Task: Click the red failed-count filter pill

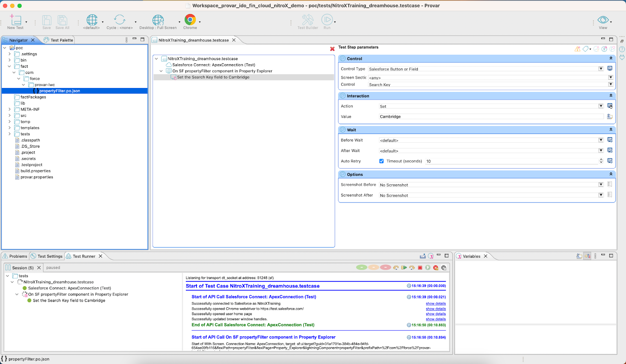Action: click(385, 267)
